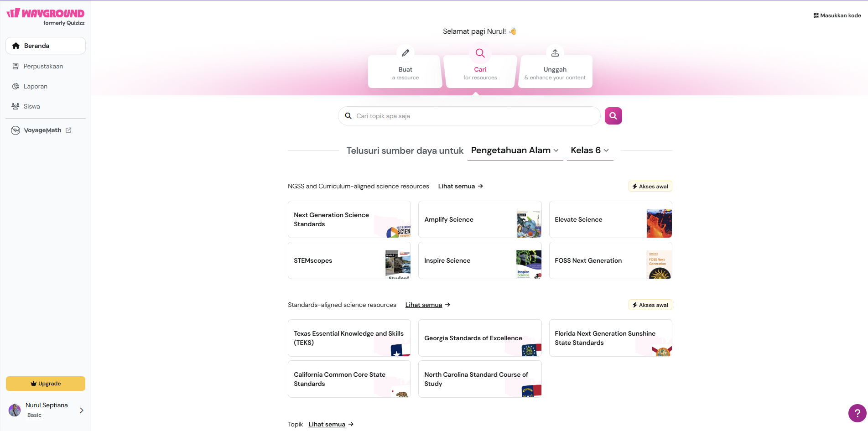Image resolution: width=868 pixels, height=431 pixels.
Task: Select the Beranda home icon
Action: tap(16, 46)
